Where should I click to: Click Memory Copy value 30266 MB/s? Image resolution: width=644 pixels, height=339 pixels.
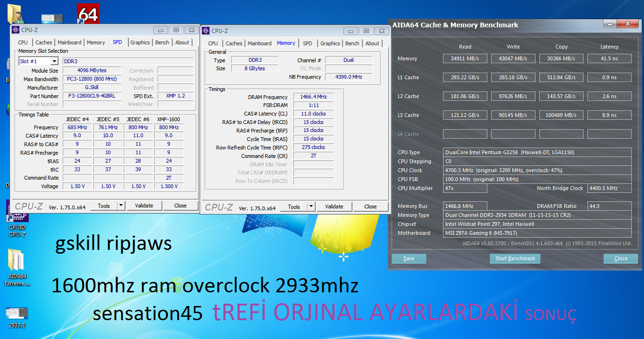tap(561, 58)
